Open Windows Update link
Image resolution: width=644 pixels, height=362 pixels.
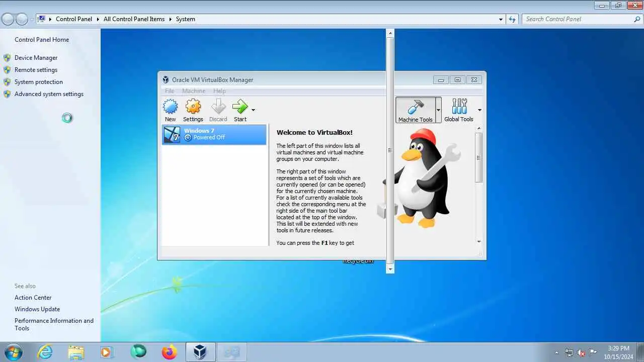[37, 309]
